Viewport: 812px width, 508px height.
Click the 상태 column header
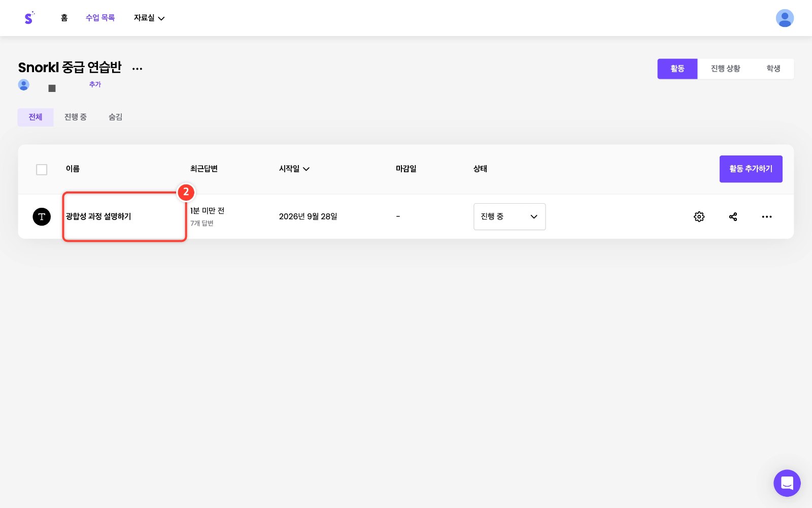pos(480,169)
